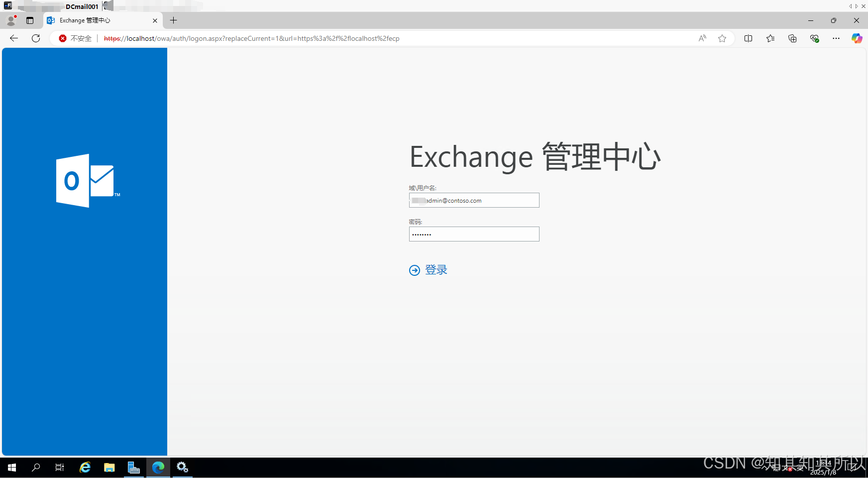Open the browser profile avatar
The image size is (868, 478).
click(x=11, y=20)
